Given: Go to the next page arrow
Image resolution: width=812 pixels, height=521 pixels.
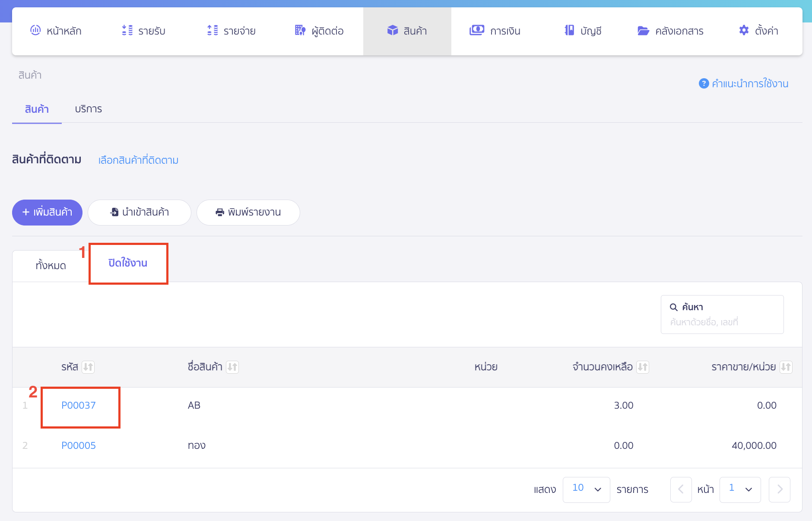Looking at the screenshot, I should click(x=780, y=489).
